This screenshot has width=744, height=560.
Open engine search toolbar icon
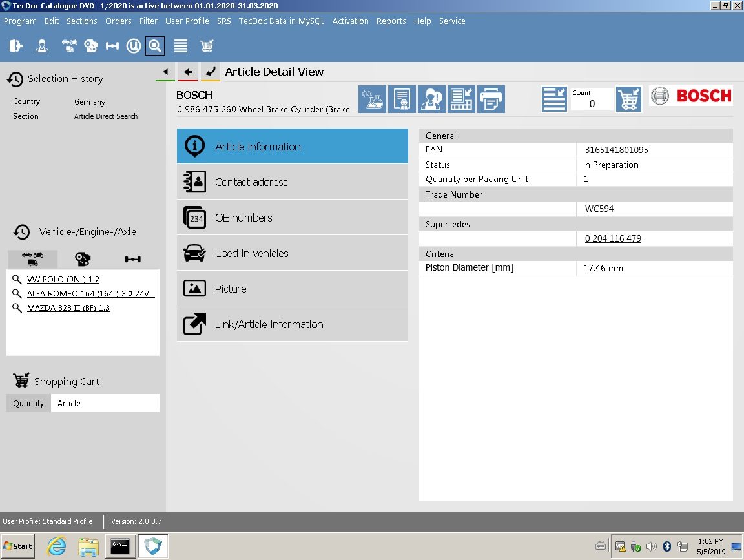pos(90,46)
